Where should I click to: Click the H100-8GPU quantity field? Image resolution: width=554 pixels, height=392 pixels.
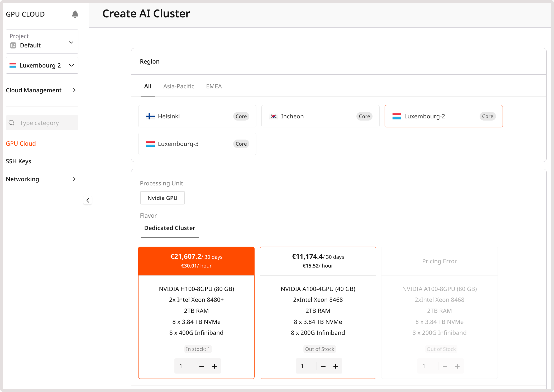184,366
